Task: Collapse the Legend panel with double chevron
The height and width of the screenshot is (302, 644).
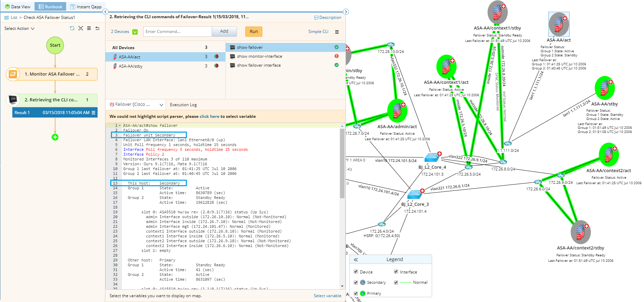Action: coord(356,260)
